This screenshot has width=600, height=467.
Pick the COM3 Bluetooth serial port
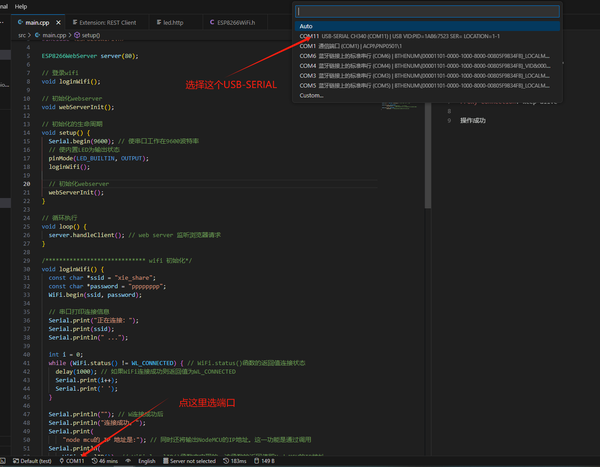(x=427, y=76)
